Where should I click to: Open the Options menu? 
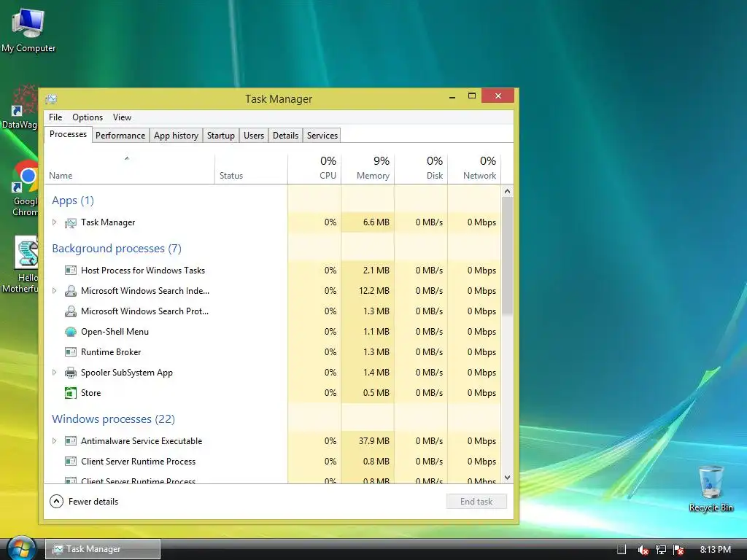[88, 117]
